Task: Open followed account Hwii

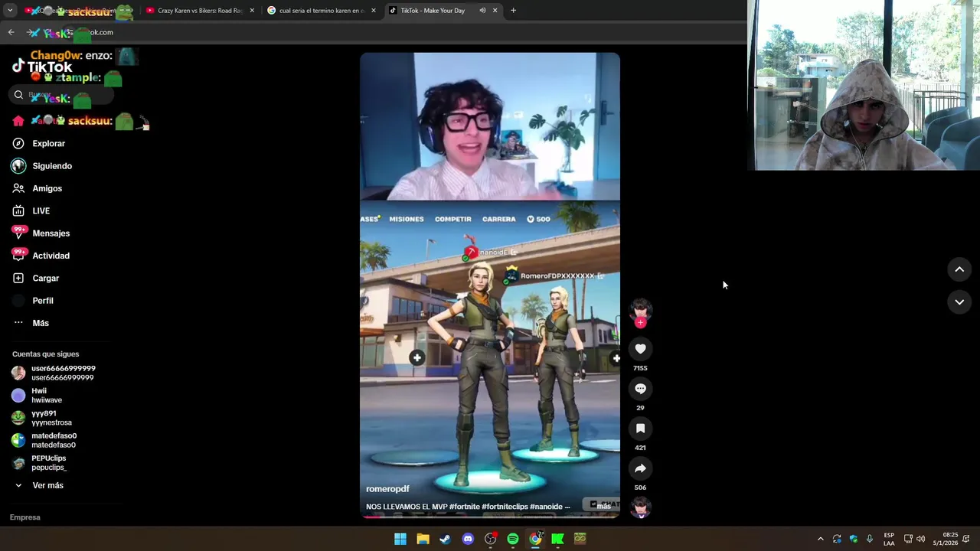Action: coord(37,395)
